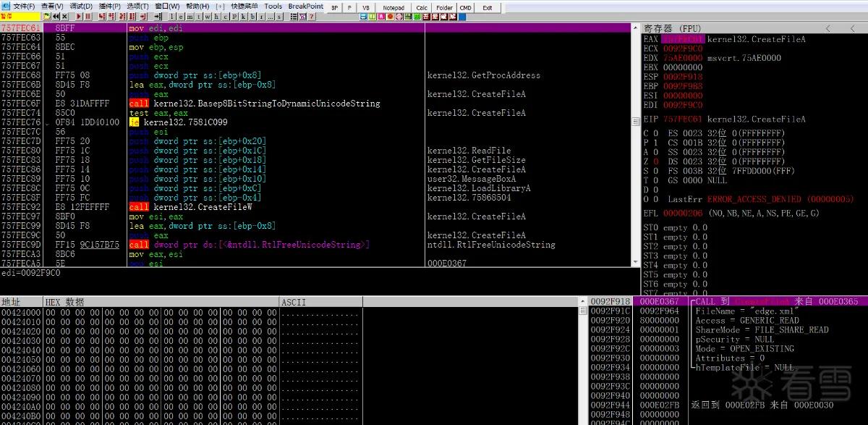Screen dimensions: 868x425
Task: Click the Trace into toolbar icon
Action: tap(122, 16)
